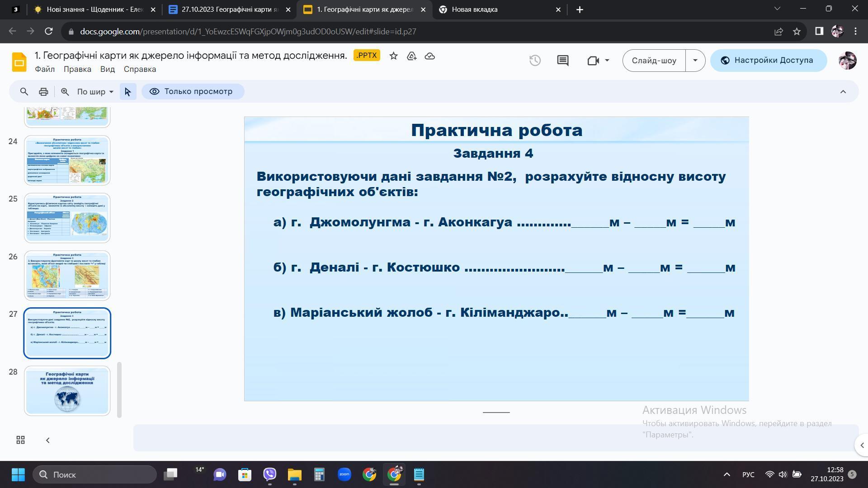Click the zoom magnifier plus icon

pos(65,92)
